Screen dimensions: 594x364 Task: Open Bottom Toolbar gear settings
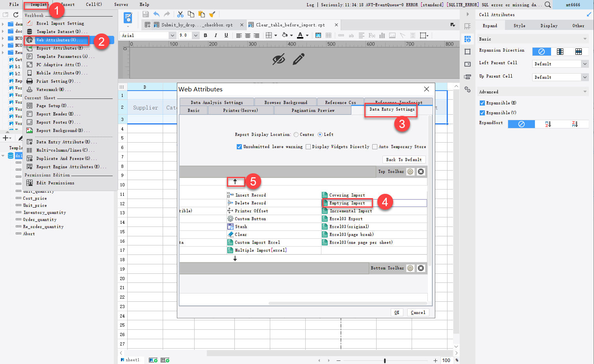point(410,268)
